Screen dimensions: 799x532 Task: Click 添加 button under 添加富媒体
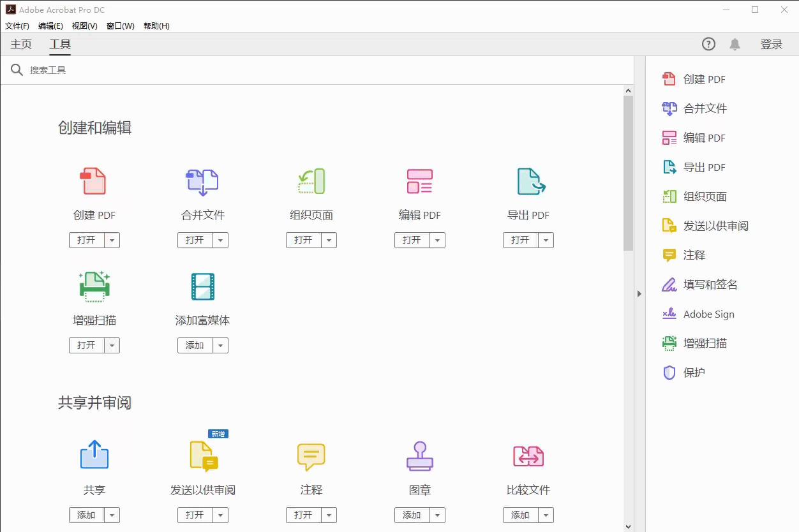click(195, 346)
